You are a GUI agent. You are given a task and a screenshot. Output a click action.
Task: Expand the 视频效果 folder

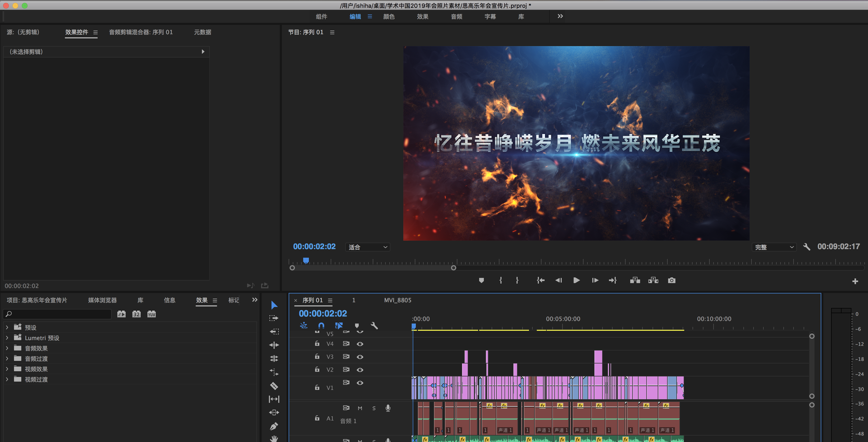(x=7, y=369)
